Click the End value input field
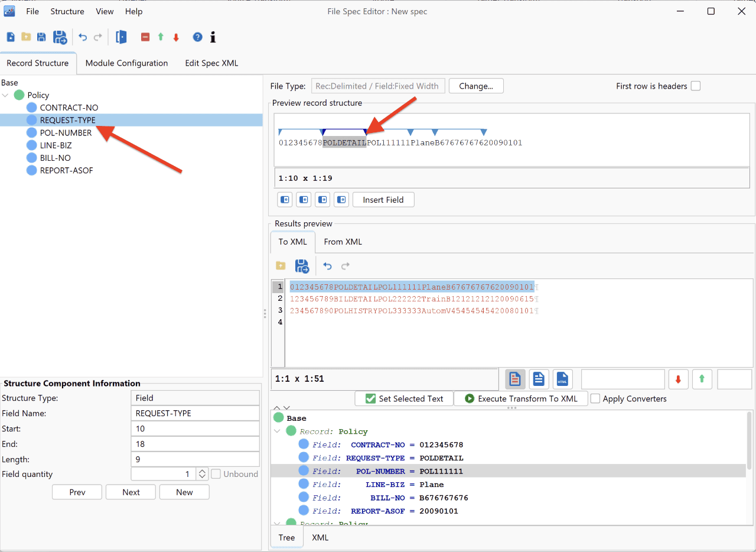 click(x=195, y=444)
